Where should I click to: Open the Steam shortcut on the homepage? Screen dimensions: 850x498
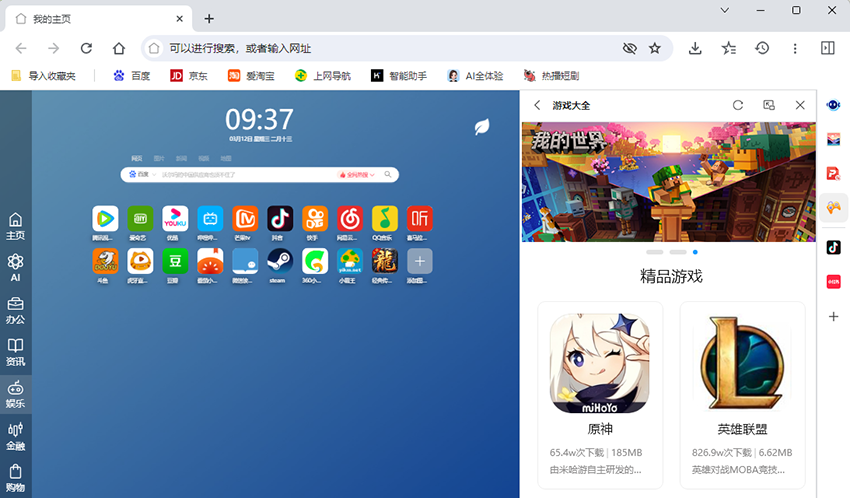tap(279, 261)
